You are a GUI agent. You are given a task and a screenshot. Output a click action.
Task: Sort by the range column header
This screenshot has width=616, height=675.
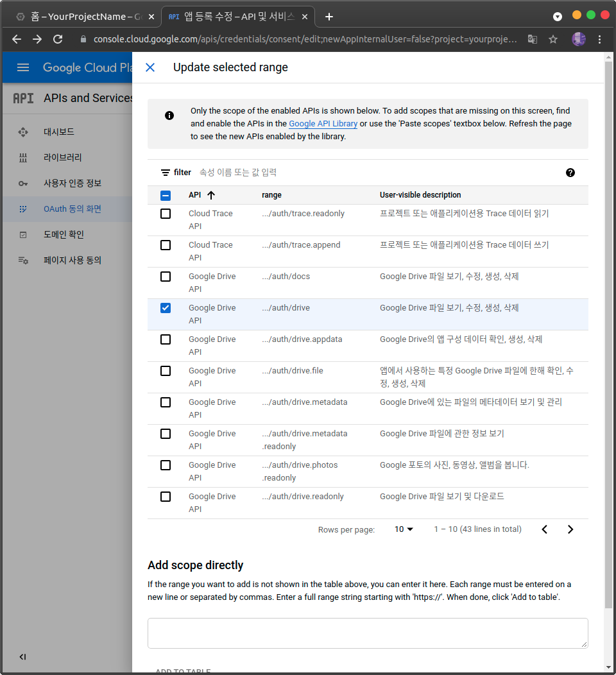click(x=271, y=195)
